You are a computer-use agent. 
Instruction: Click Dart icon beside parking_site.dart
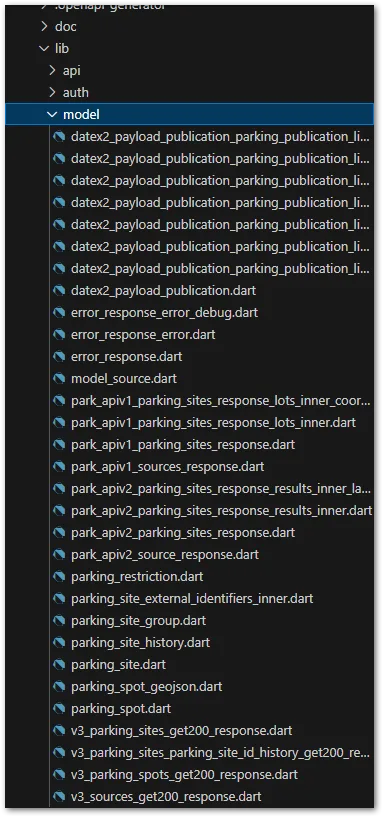59,664
